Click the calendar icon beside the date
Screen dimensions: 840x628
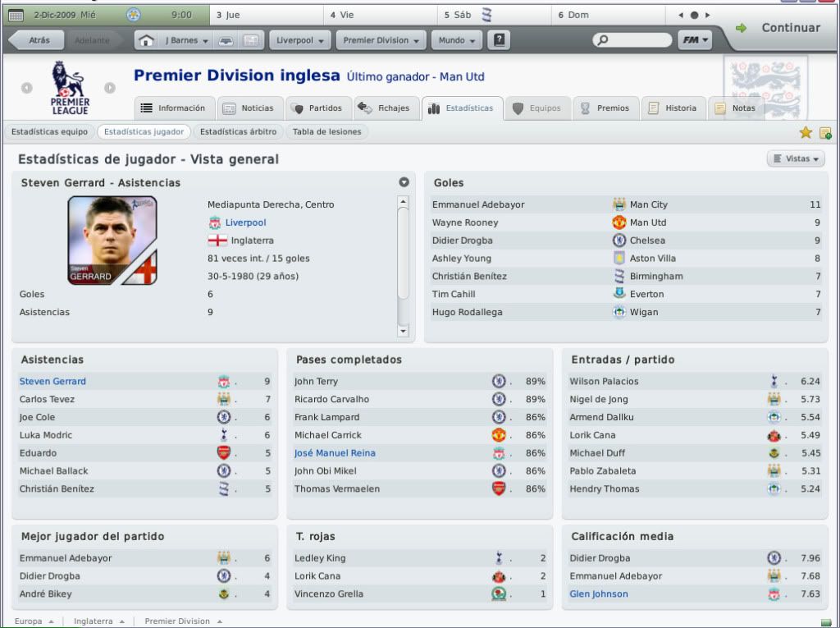click(16, 15)
